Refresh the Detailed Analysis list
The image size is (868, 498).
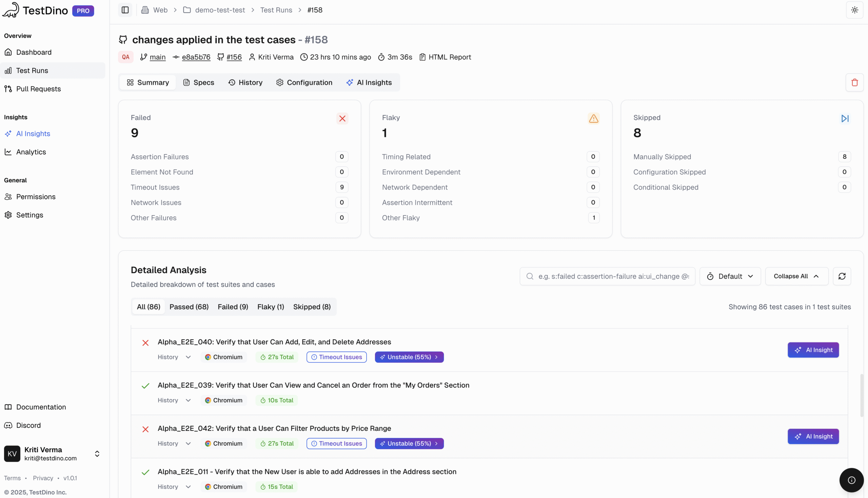(x=842, y=276)
